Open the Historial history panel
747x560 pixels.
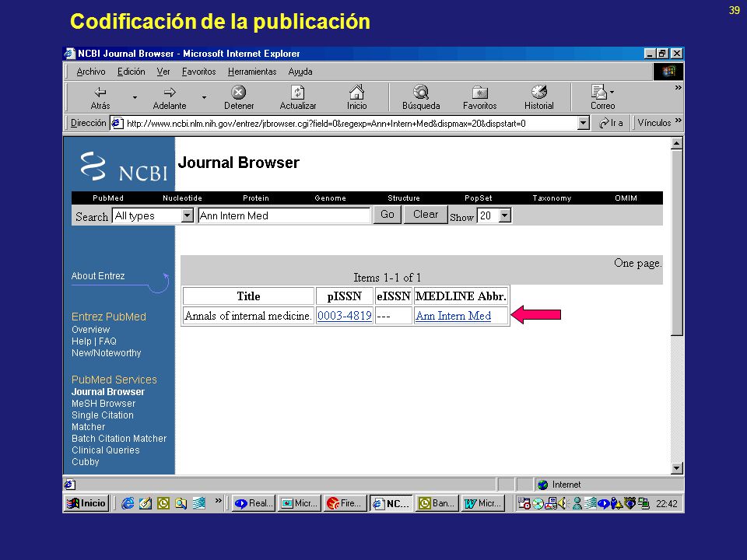tap(538, 97)
